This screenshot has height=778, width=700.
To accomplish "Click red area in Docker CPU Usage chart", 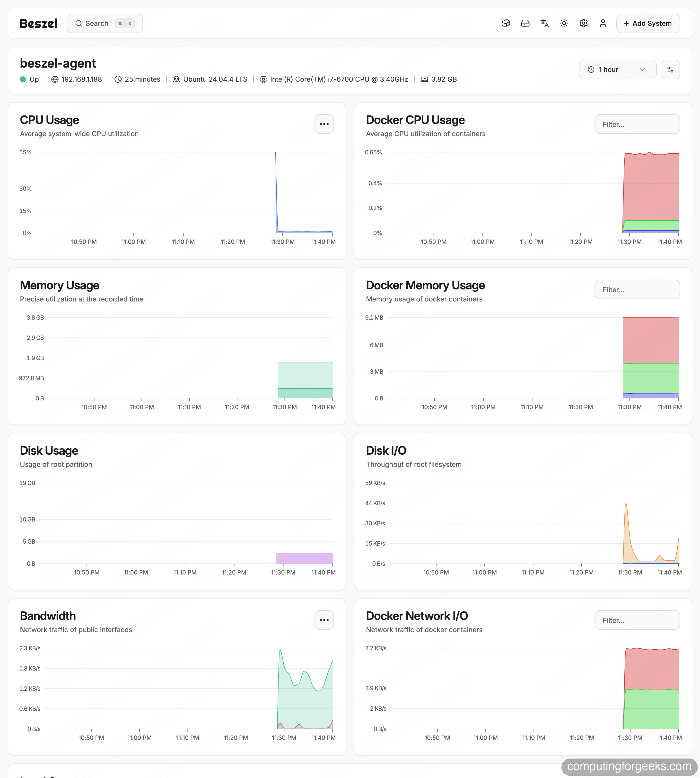I will click(x=651, y=187).
